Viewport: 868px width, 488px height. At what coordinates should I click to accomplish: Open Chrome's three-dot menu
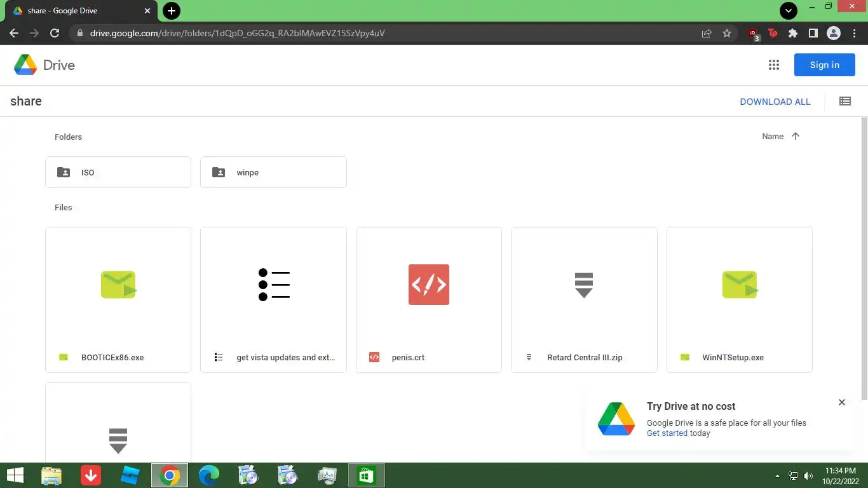click(853, 33)
